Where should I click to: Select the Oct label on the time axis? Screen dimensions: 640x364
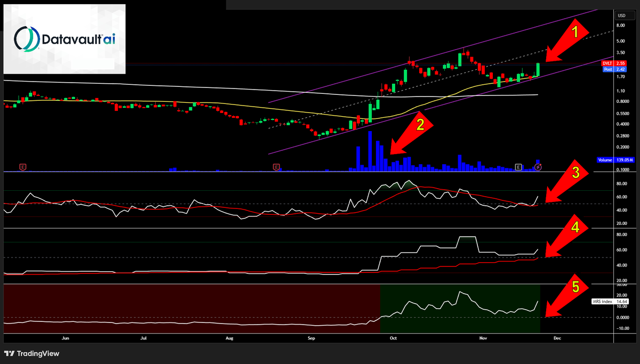tap(393, 338)
